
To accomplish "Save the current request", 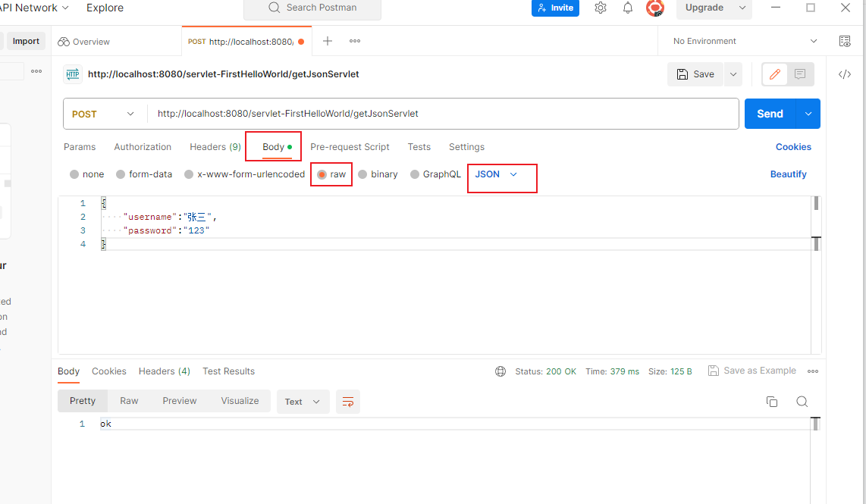I will click(695, 74).
